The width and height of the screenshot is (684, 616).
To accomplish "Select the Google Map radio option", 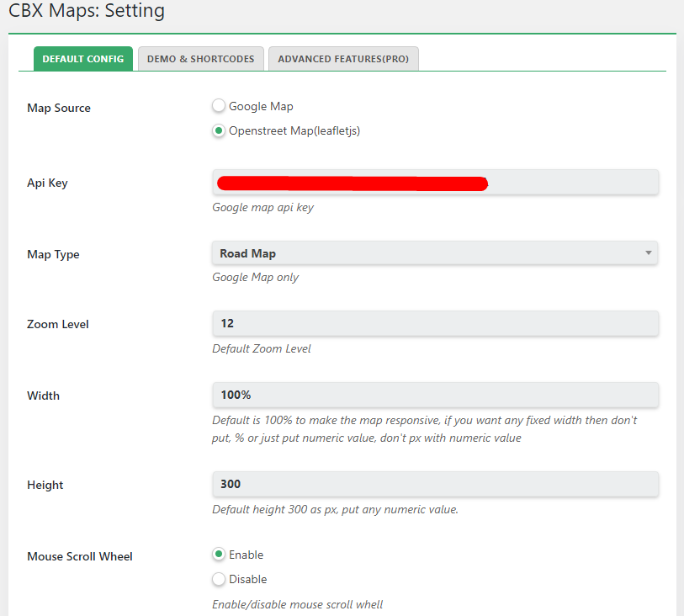I will [219, 106].
